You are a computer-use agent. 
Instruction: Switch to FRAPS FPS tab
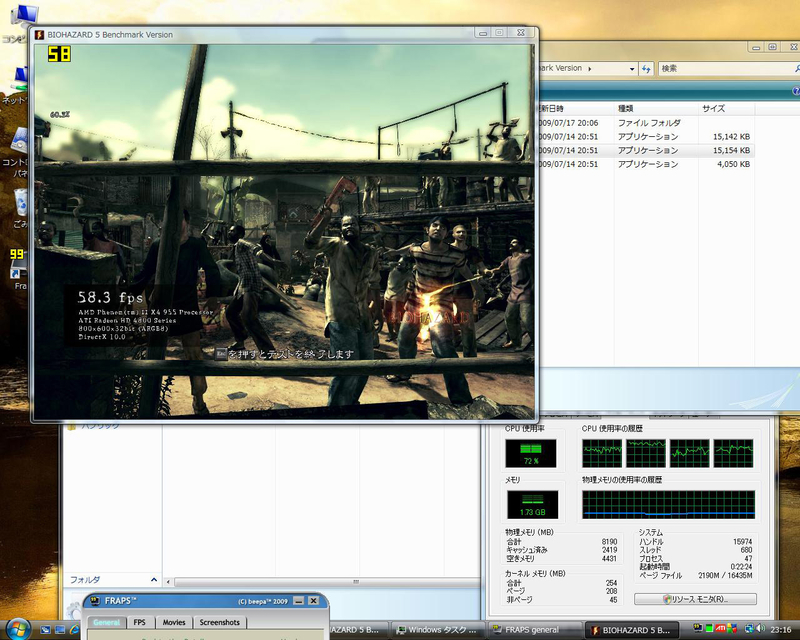(x=139, y=622)
